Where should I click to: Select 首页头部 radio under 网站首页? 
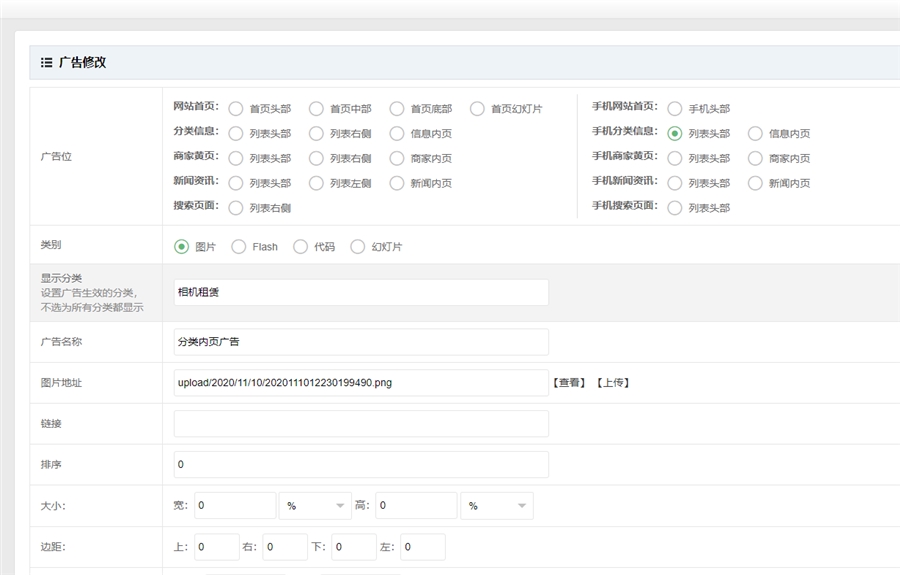tap(236, 109)
